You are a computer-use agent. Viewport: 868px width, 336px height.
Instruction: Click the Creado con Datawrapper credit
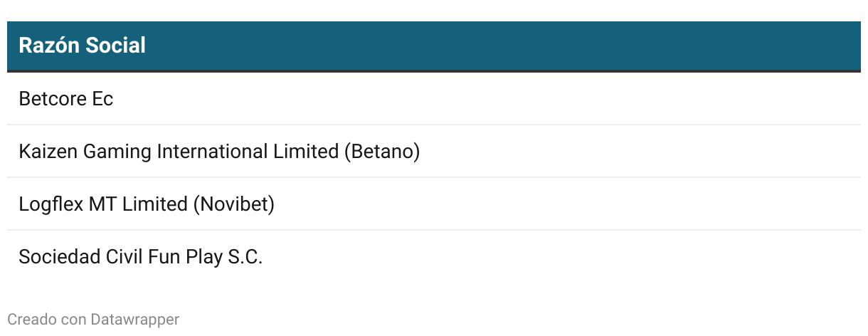pyautogui.click(x=93, y=320)
